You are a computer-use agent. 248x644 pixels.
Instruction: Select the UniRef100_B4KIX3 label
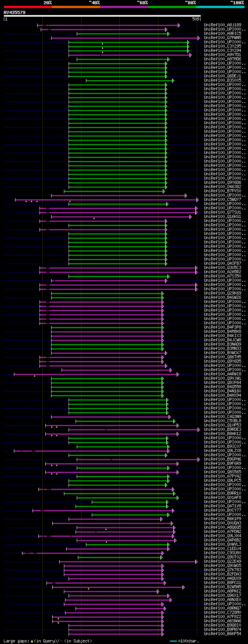pyautogui.click(x=222, y=336)
